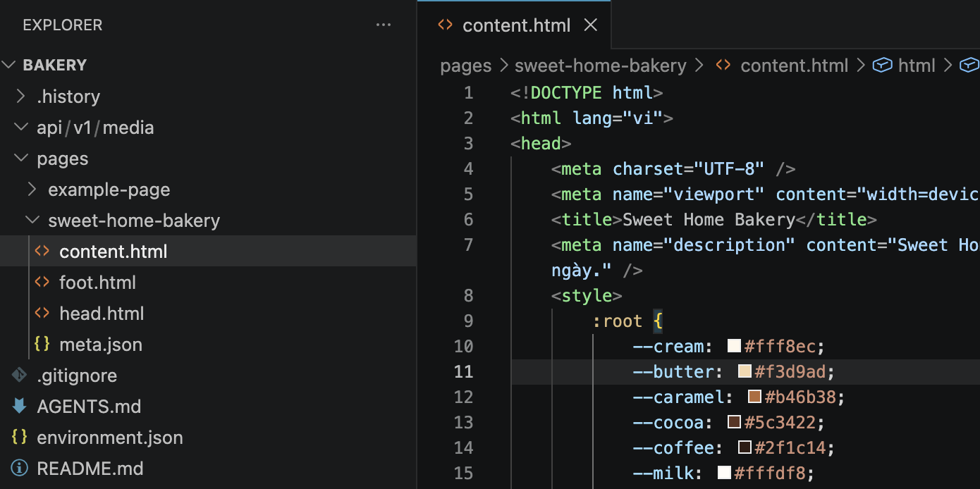Collapse the pages folder chevron
This screenshot has width=980, height=489.
point(21,158)
